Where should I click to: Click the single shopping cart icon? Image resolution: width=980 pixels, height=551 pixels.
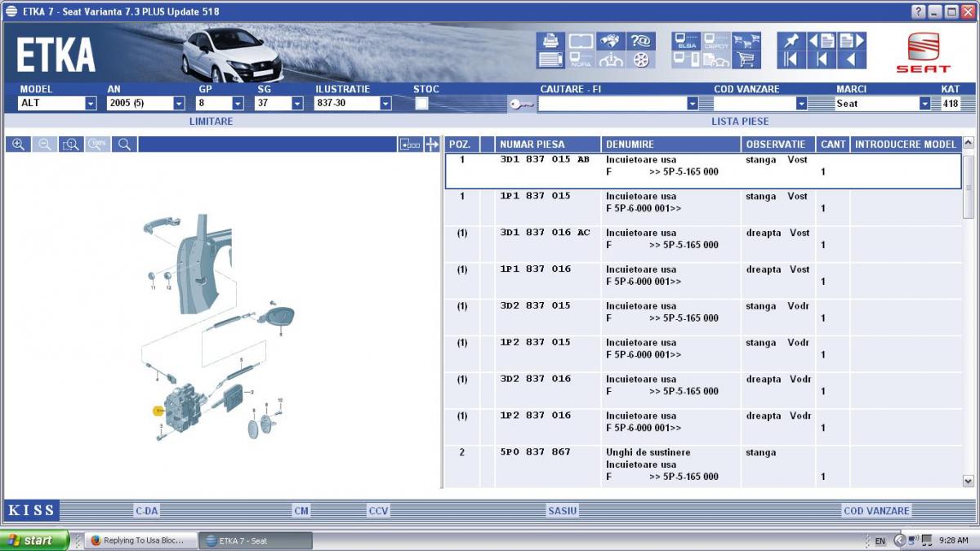point(746,60)
